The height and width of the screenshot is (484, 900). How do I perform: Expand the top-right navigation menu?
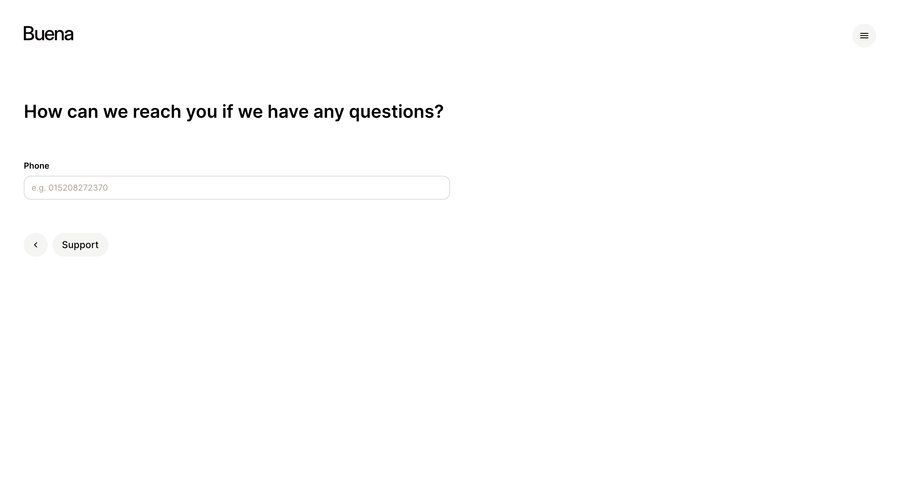(863, 36)
